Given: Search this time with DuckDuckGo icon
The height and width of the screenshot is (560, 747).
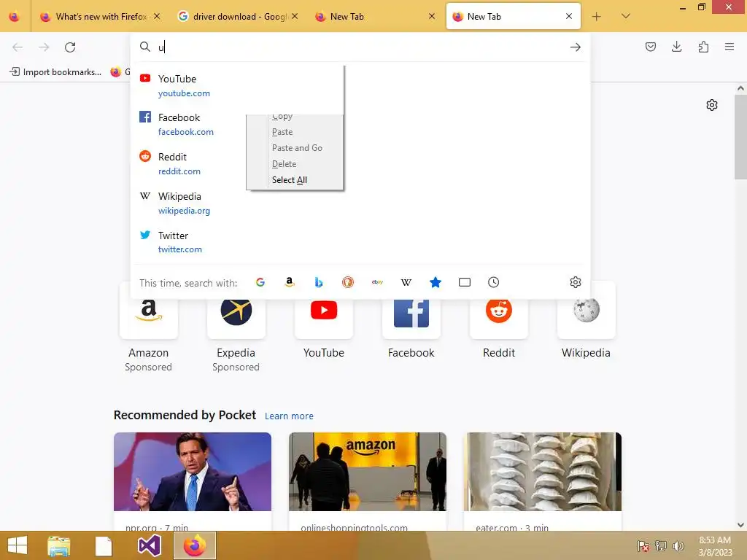Looking at the screenshot, I should point(348,282).
